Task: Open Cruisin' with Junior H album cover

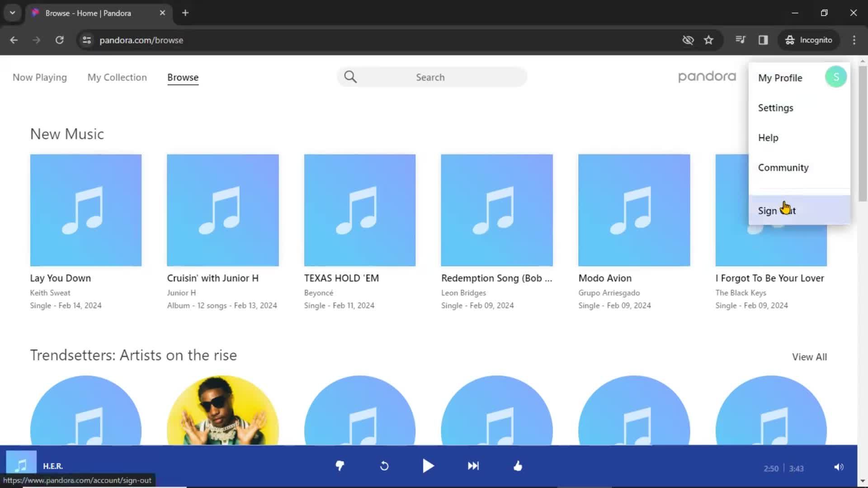Action: (x=223, y=210)
